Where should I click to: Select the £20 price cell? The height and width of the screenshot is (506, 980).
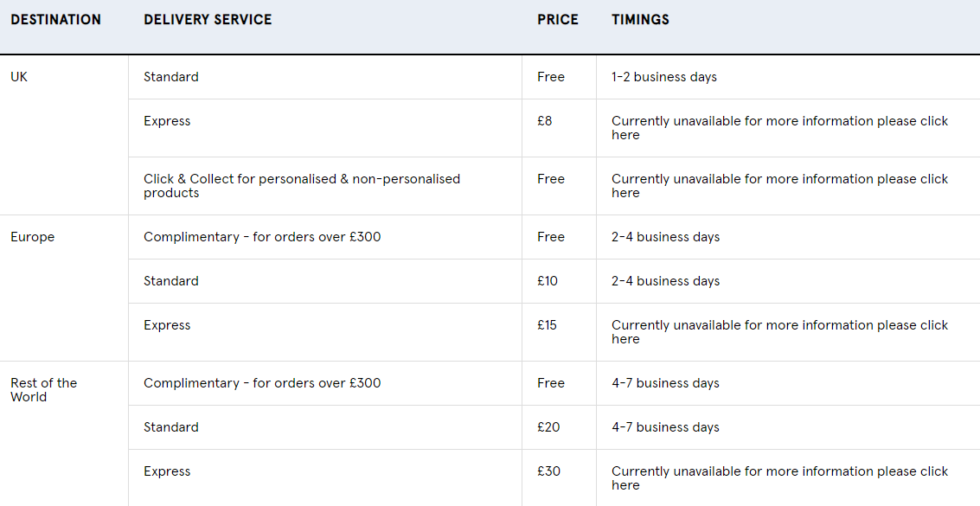(x=548, y=427)
